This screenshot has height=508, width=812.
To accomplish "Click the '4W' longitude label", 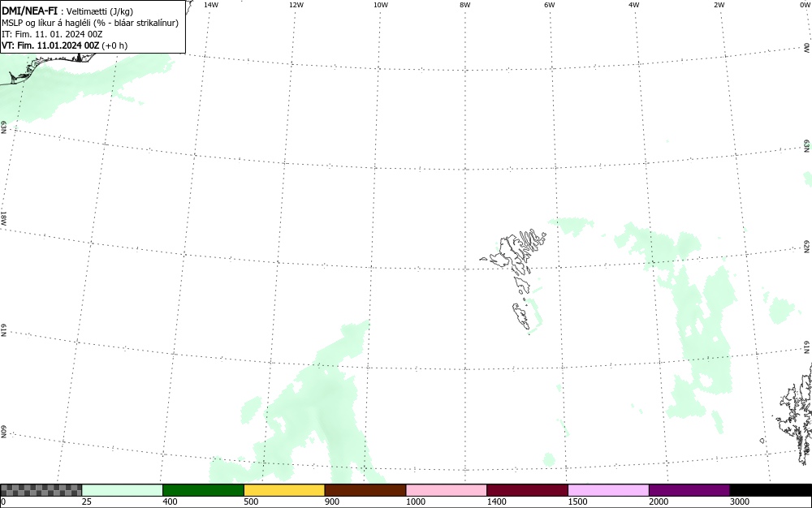I will point(634,5).
